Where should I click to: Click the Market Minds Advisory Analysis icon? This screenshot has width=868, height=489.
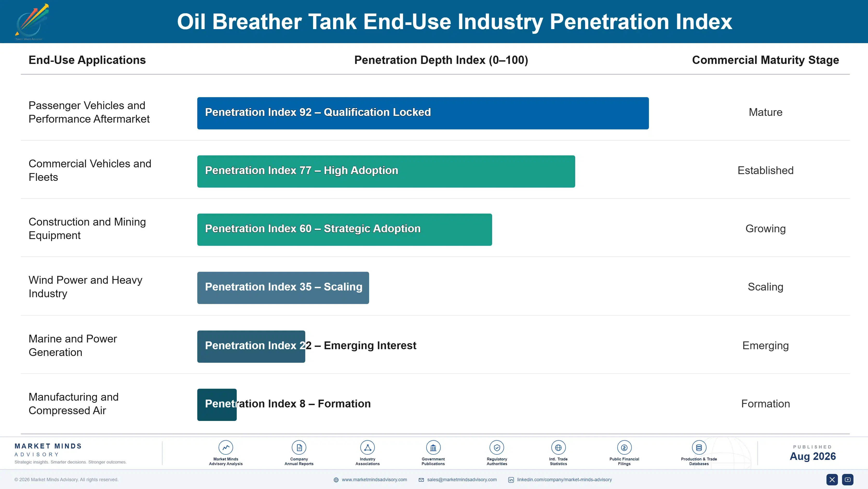(226, 447)
